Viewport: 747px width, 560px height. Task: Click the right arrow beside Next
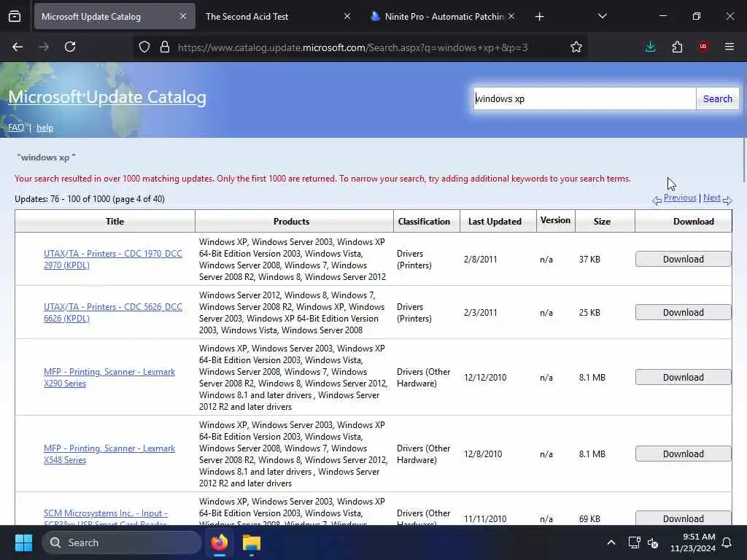click(x=727, y=201)
